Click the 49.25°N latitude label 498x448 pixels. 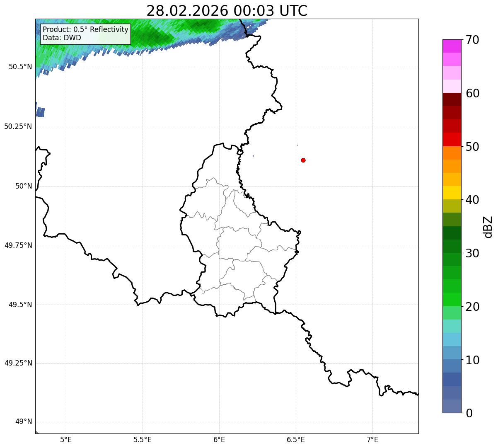click(x=18, y=363)
